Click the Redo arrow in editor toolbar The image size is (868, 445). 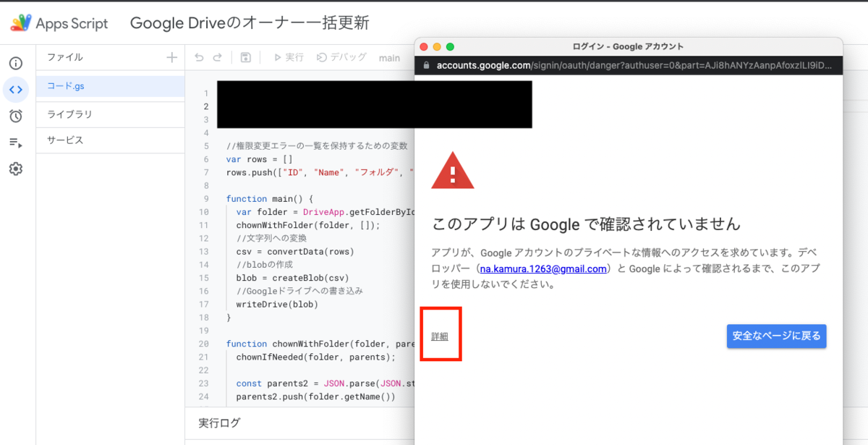tap(217, 57)
